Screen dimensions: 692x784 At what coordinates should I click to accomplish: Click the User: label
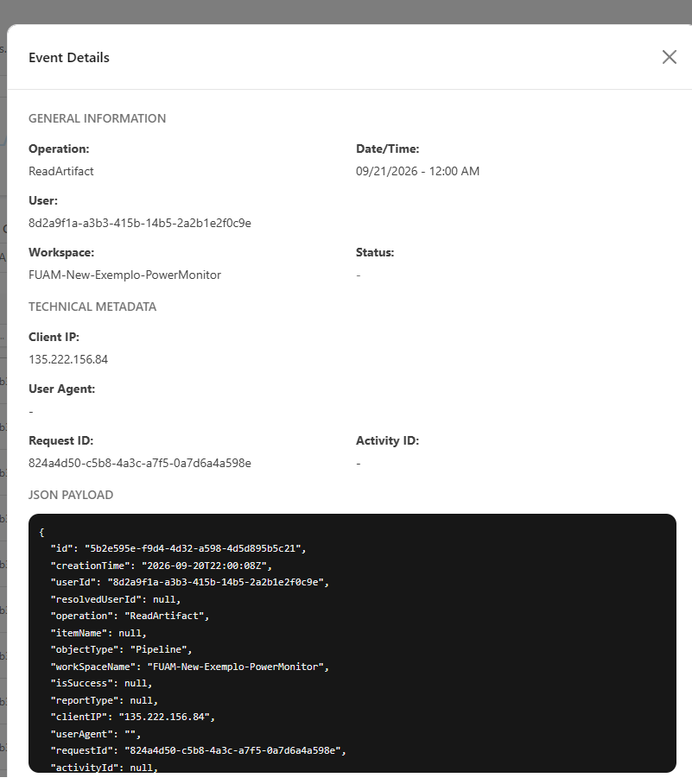(x=43, y=201)
